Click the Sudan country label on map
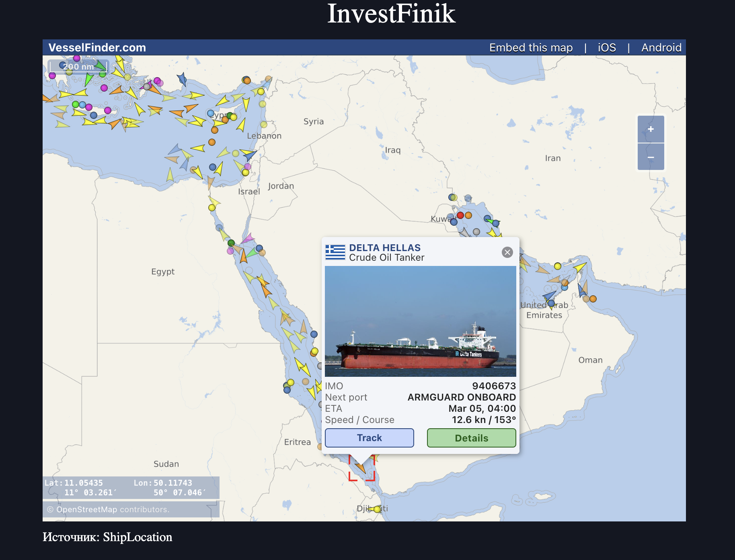Screen dimensions: 735x560 pyautogui.click(x=166, y=464)
